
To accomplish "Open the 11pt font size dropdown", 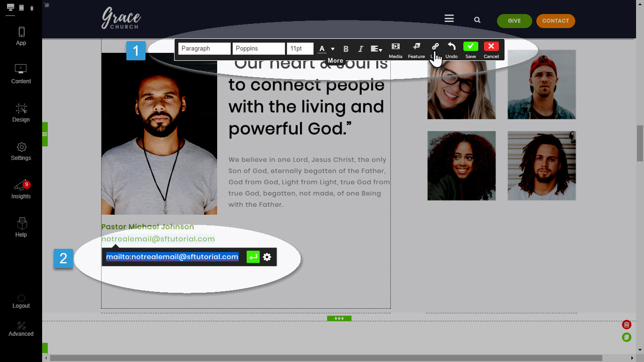I will coord(300,49).
